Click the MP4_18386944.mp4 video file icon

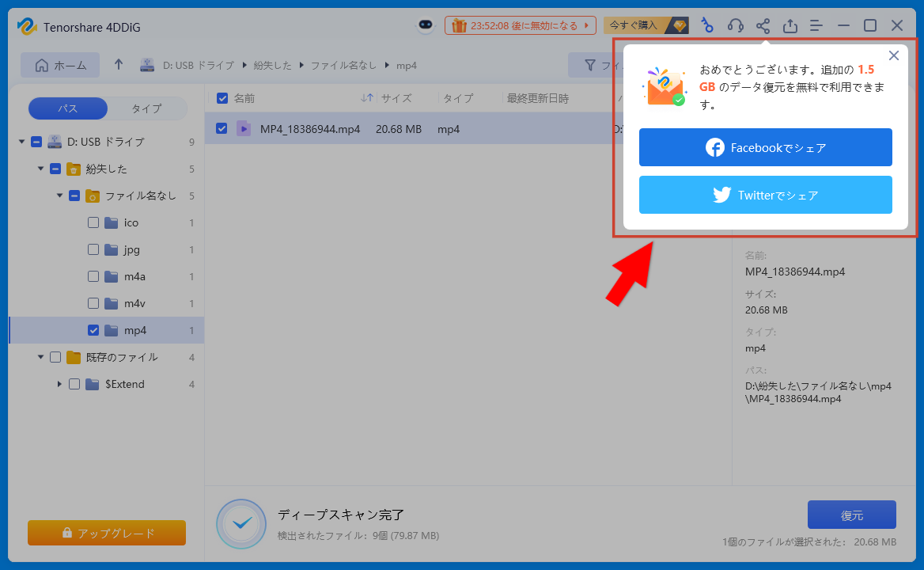[244, 128]
